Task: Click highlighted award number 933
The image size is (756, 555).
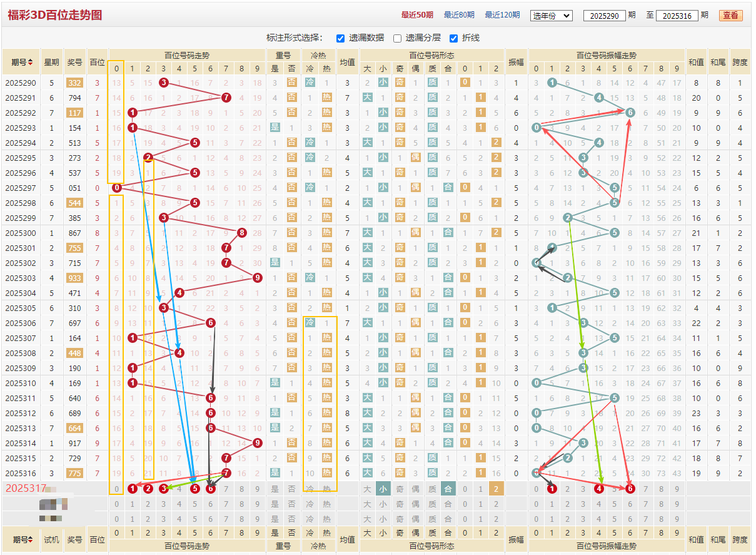Action: coord(75,278)
